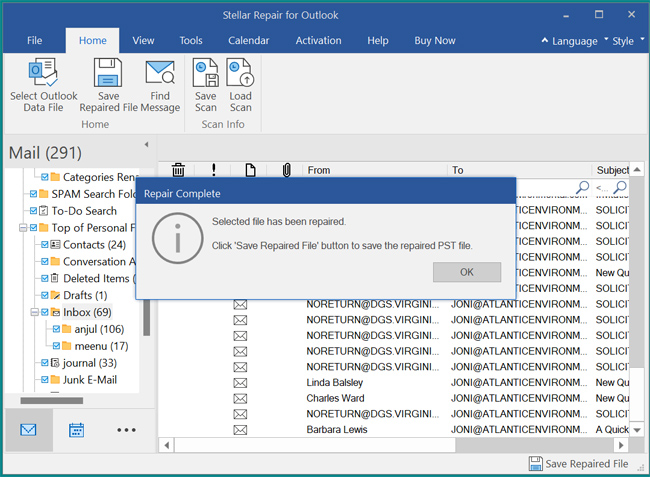The height and width of the screenshot is (477, 650).
Task: Open the Help tab
Action: coord(378,41)
